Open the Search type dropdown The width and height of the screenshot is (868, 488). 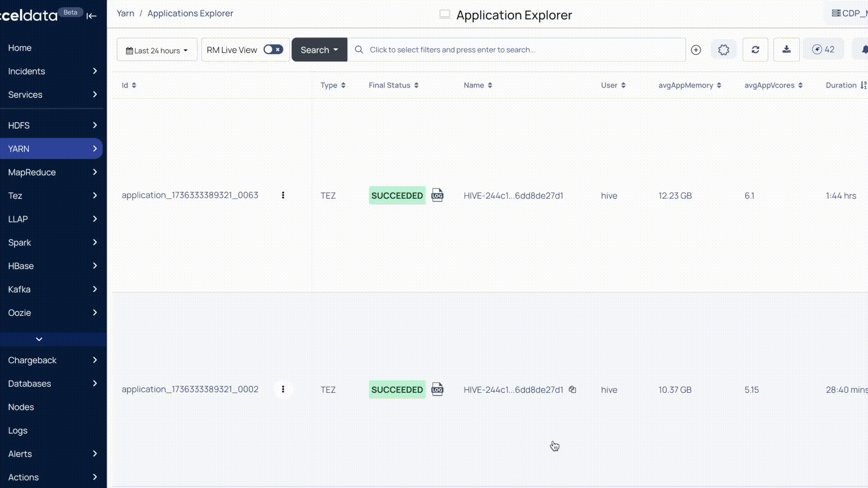319,50
